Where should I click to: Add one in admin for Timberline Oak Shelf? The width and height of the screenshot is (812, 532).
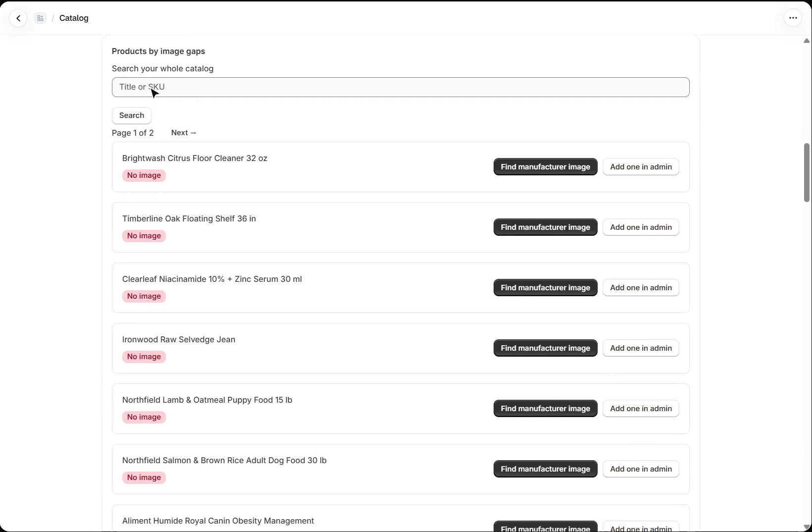click(641, 227)
